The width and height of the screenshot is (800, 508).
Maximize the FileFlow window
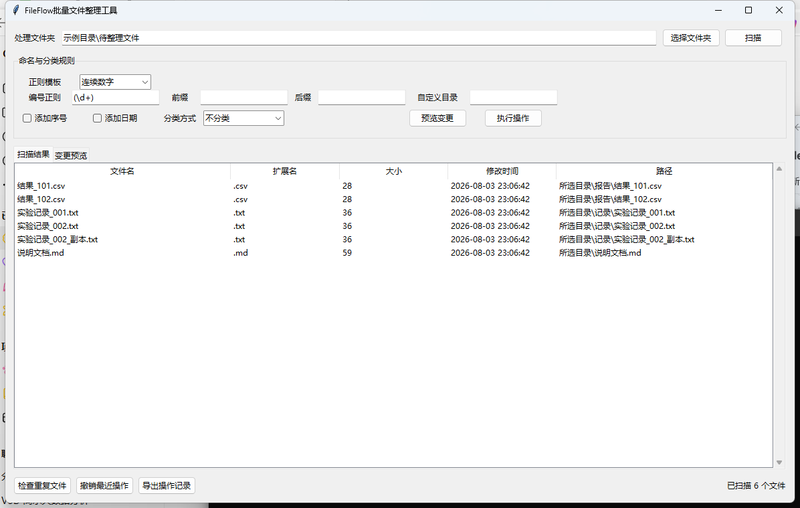748,10
